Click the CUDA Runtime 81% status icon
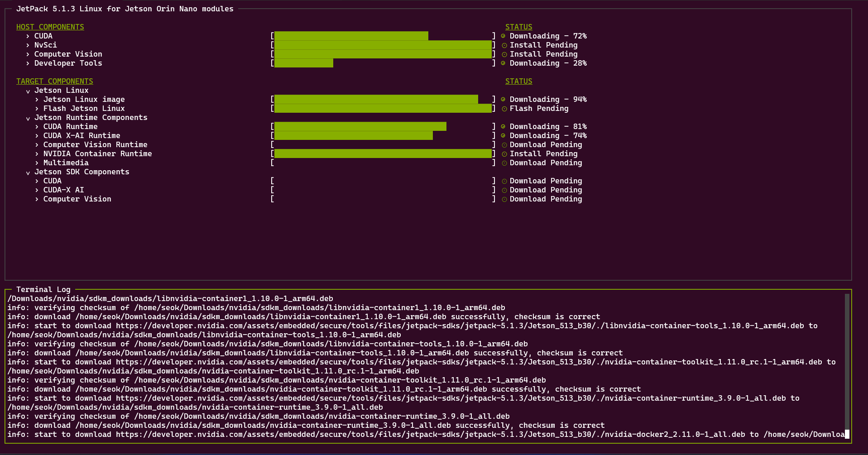Screen dimensions: 868x455 [x=503, y=126]
